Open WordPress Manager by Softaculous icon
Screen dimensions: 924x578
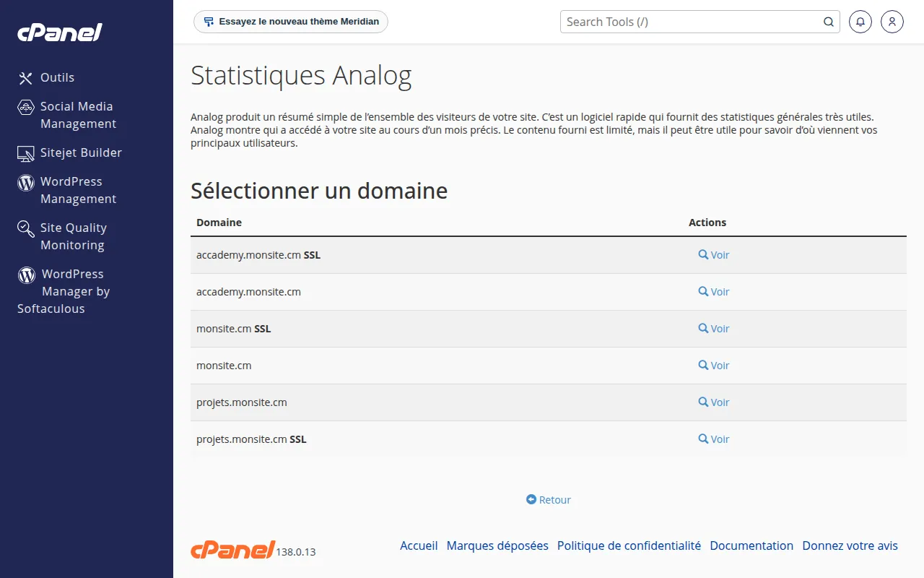(27, 275)
